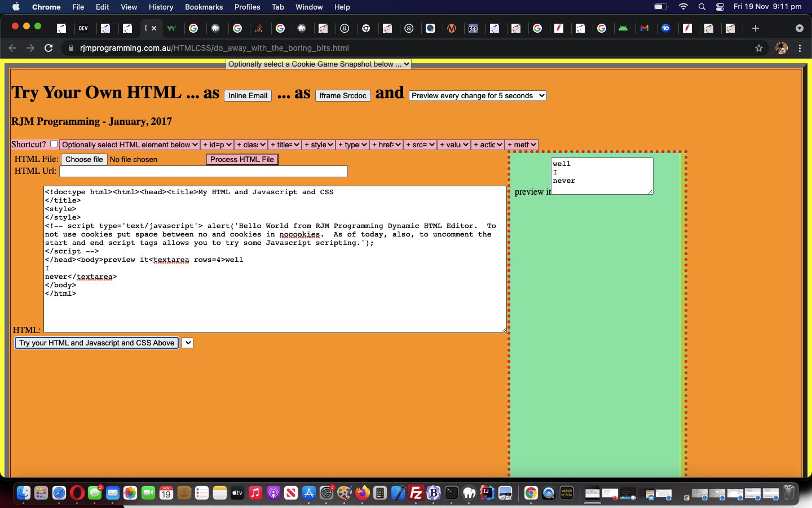Open the Profiles menu
The width and height of the screenshot is (812, 508).
point(247,7)
